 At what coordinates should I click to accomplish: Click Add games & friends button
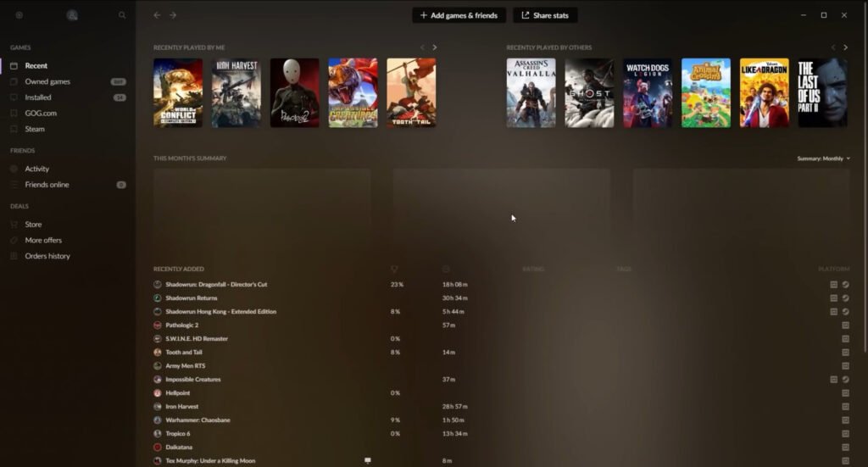click(x=459, y=15)
